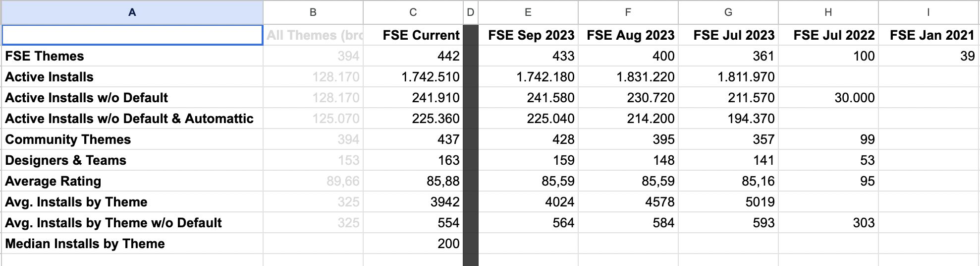Click the empty selected cell A1
This screenshot has width=980, height=266.
132,35
